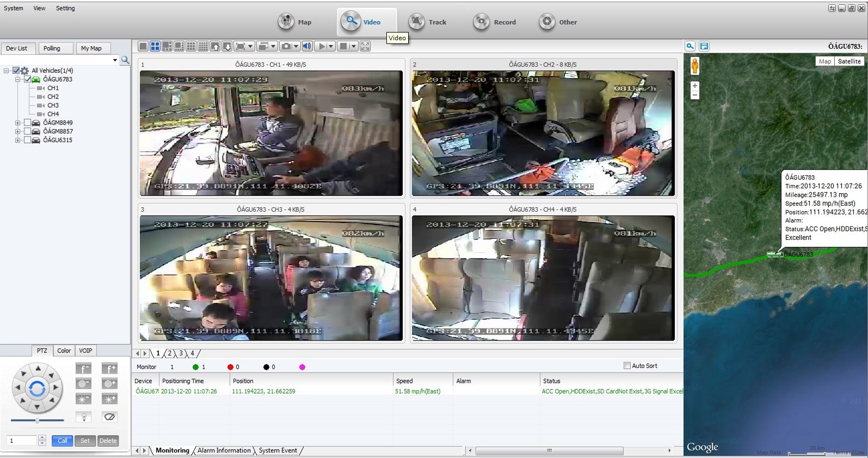This screenshot has width=868, height=458.
Task: Open the Track tab
Action: pos(428,22)
